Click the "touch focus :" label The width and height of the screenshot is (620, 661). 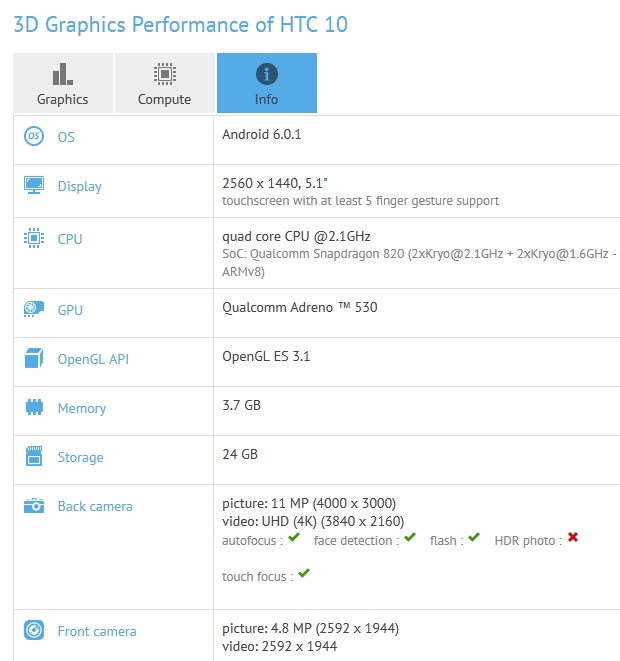(258, 576)
